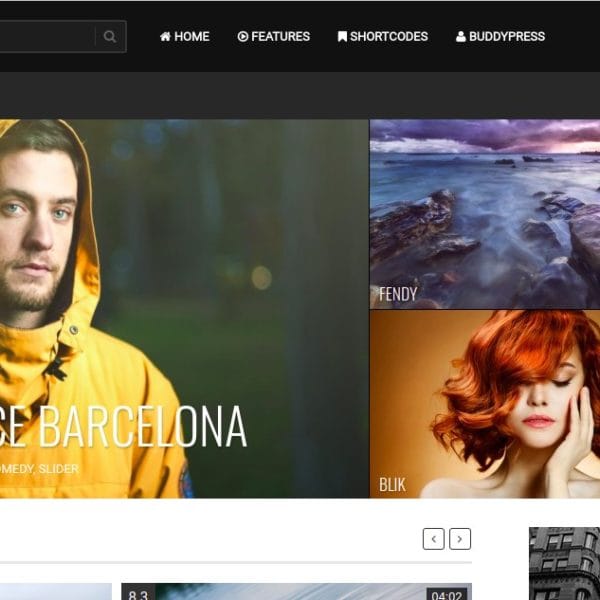Click the user icon beside BUDDYPRESS
600x600 pixels.
tap(461, 37)
